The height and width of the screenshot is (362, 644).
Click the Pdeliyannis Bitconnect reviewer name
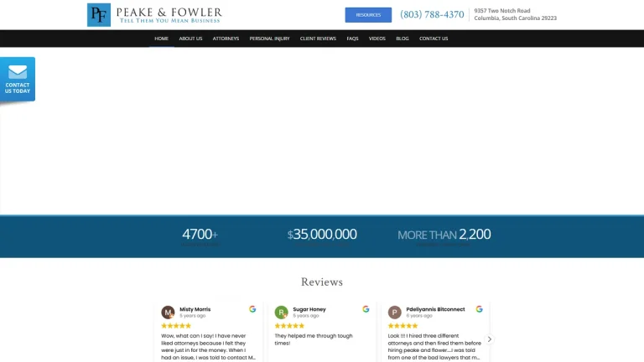point(435,309)
